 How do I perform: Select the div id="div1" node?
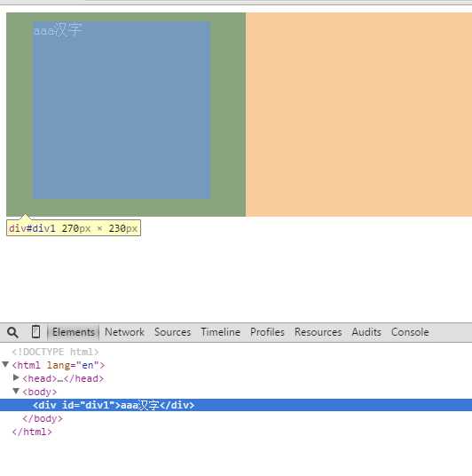[236, 405]
